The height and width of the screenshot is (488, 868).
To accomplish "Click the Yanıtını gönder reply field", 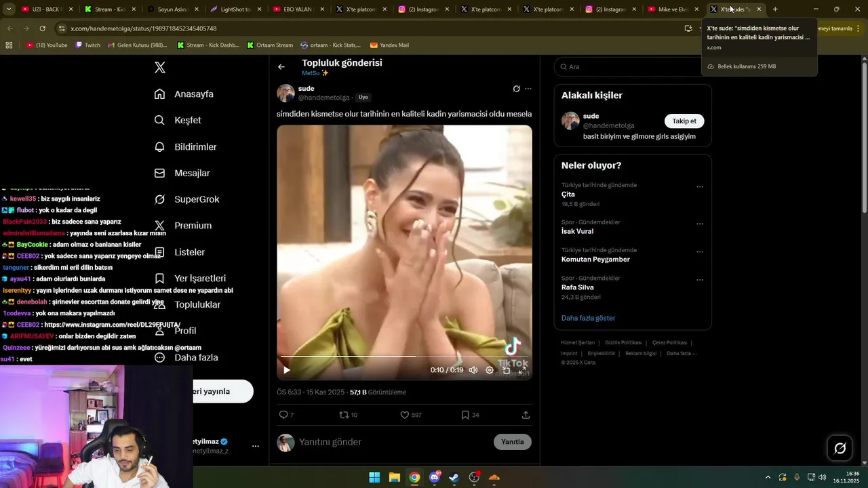I will tap(393, 442).
